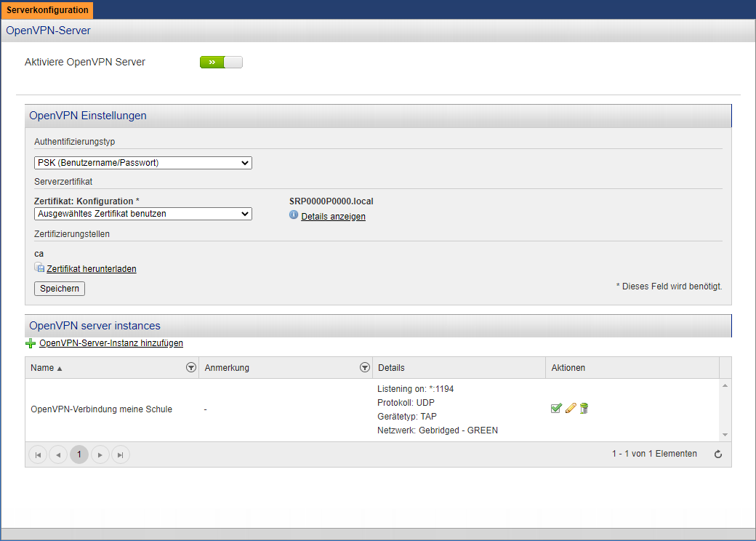Toggle the enabled checkmark for OpenVPN-Verbindung meine Schule
The height and width of the screenshot is (541, 756).
click(x=556, y=409)
